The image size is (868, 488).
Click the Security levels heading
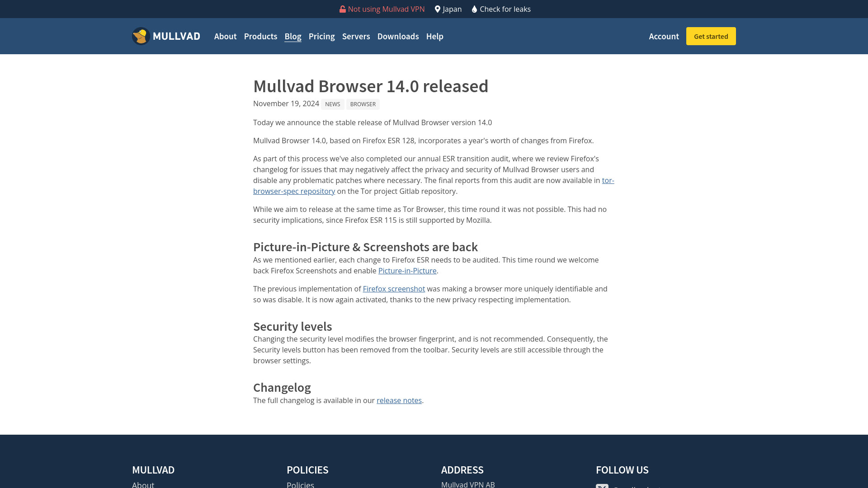(292, 326)
